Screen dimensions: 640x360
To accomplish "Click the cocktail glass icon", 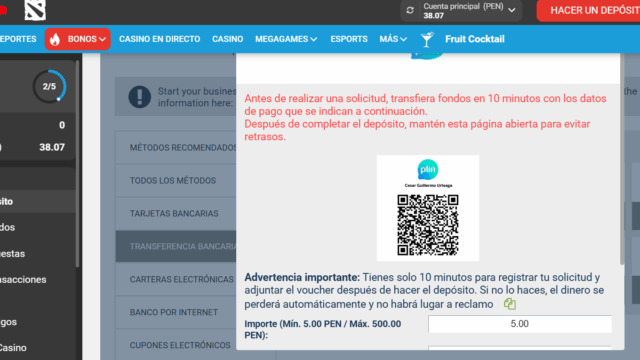I will (427, 39).
